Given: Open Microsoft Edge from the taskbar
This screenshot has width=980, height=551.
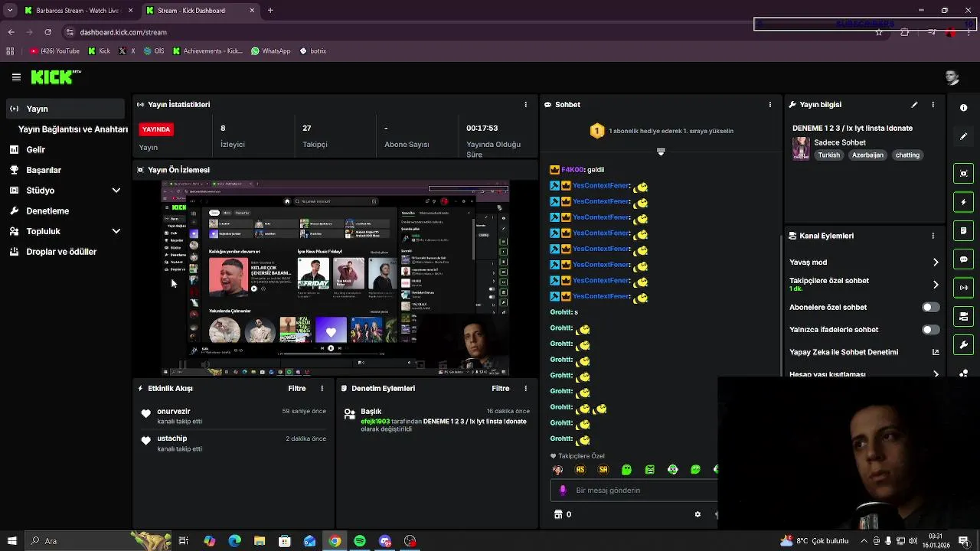Looking at the screenshot, I should click(234, 541).
